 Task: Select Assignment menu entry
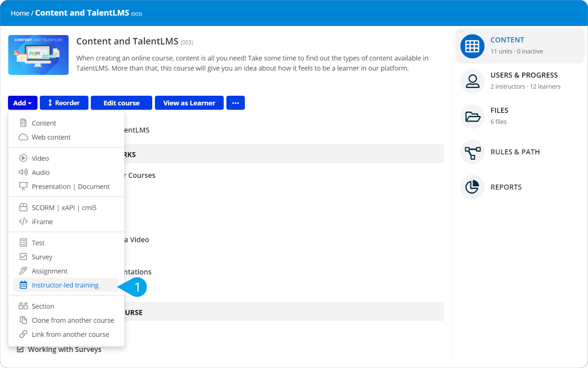coord(66,271)
